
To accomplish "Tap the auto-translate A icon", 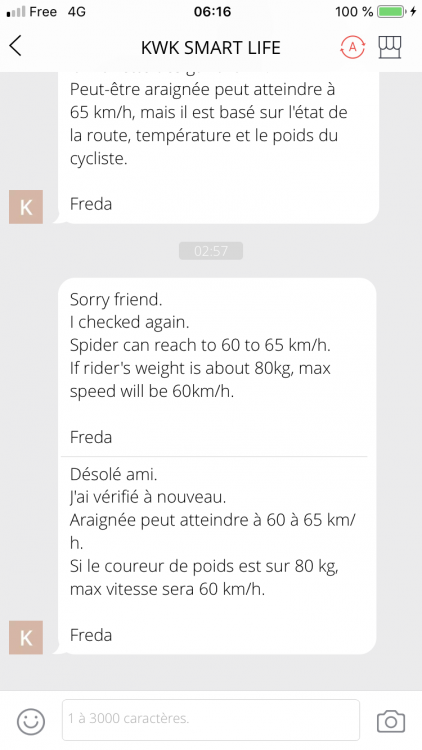I will [x=353, y=47].
